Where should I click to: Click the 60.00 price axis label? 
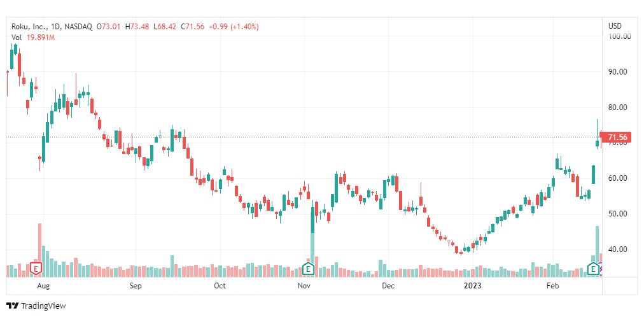point(618,178)
